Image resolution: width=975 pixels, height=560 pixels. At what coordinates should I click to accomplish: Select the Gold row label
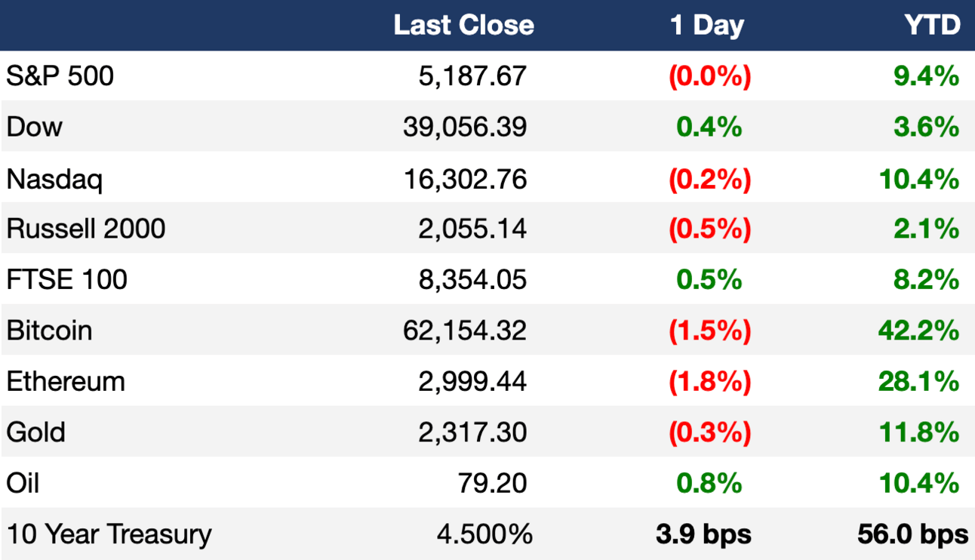36,432
